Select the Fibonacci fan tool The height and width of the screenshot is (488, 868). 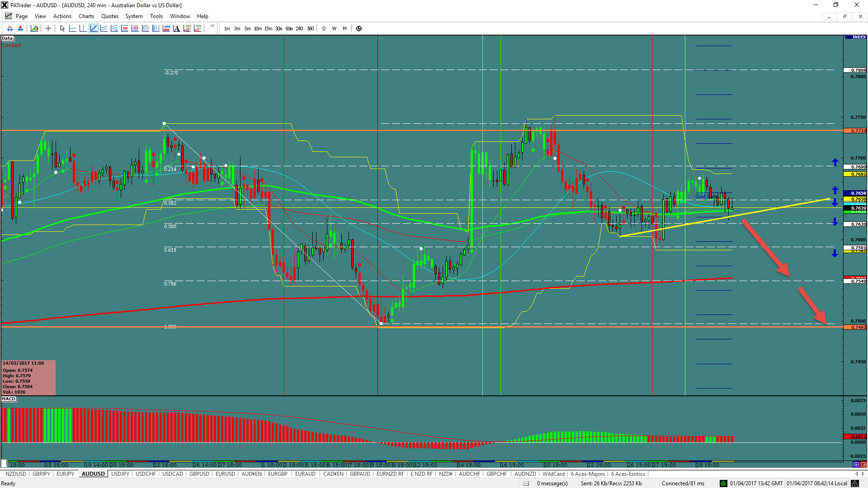point(146,28)
